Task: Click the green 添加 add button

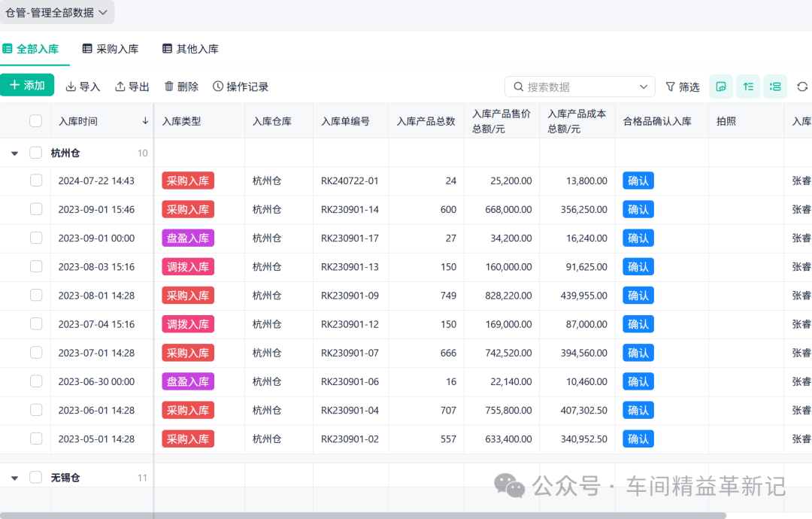Action: [27, 86]
